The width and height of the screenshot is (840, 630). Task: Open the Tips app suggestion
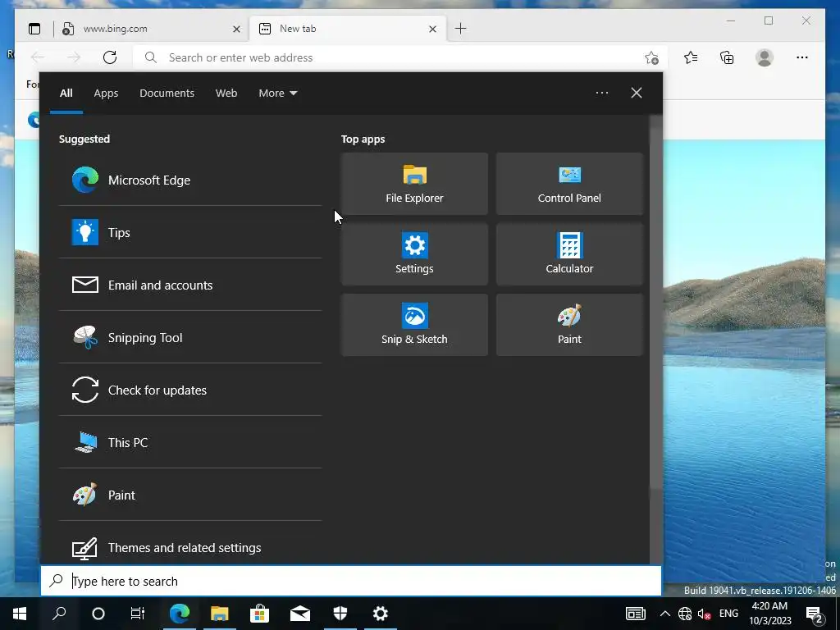[190, 232]
